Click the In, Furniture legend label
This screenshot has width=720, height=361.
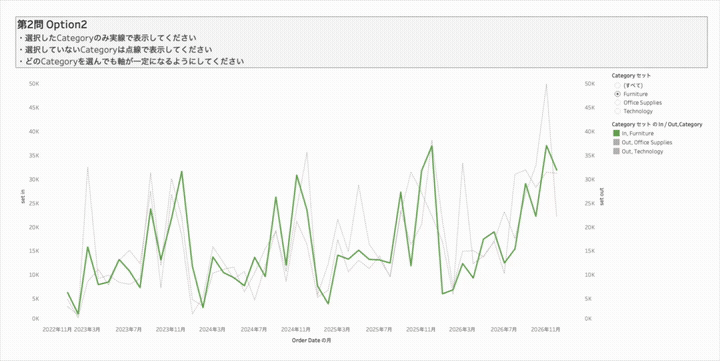point(638,133)
